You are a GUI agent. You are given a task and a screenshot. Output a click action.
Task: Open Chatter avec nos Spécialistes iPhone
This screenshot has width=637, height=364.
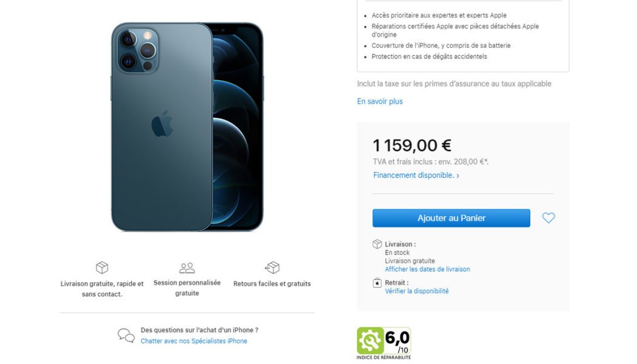(194, 341)
